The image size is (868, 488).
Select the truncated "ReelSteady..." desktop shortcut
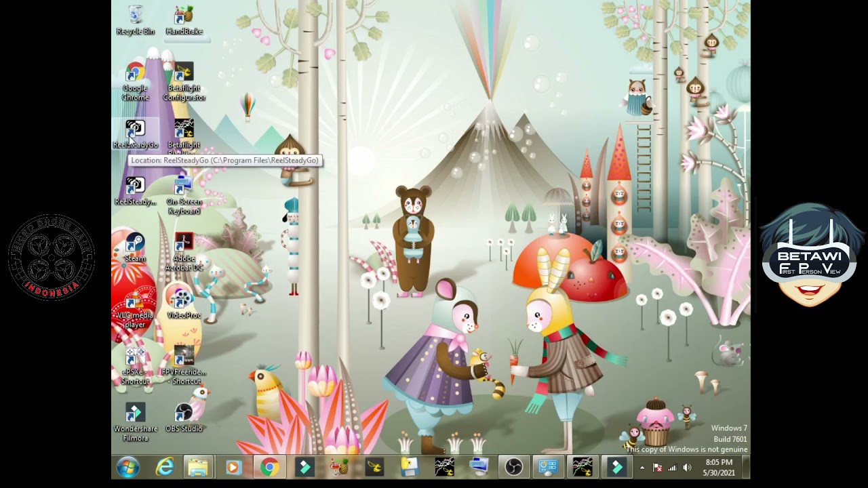[135, 192]
